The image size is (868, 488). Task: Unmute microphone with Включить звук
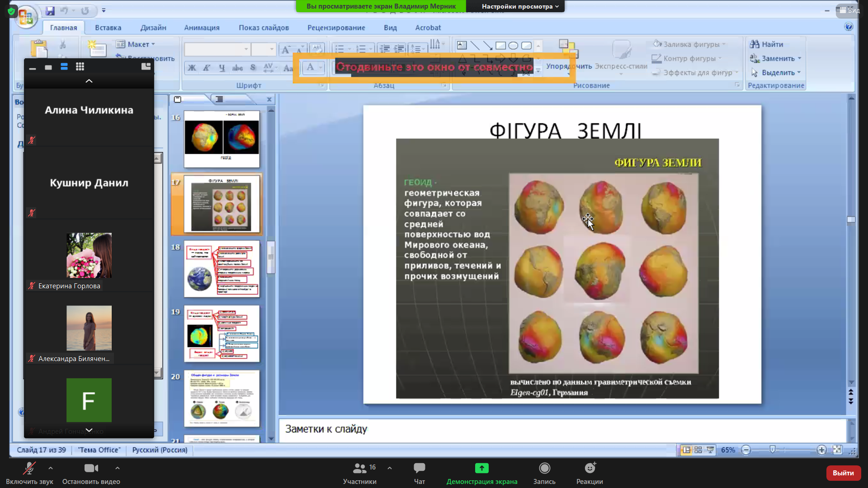coord(29,469)
